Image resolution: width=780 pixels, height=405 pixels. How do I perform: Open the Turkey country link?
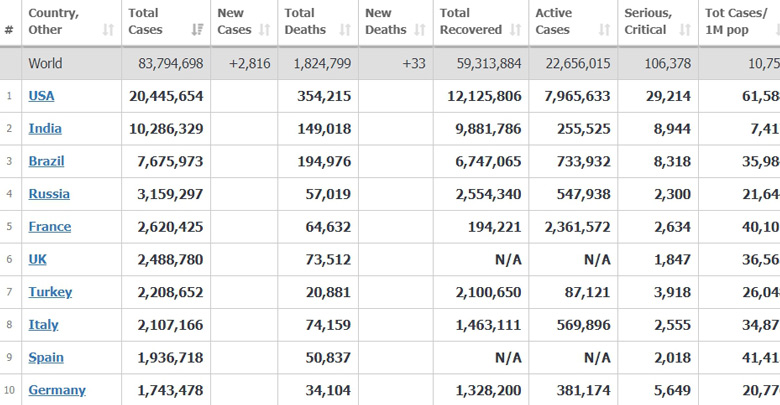50,292
